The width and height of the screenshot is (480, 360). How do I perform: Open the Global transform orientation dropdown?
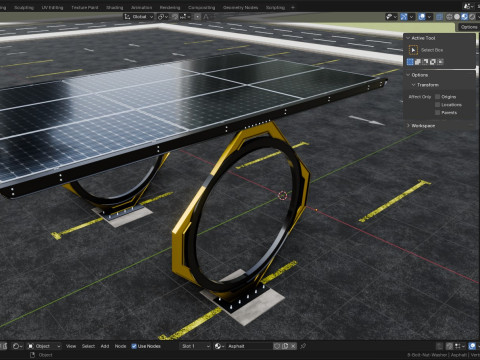tap(139, 17)
